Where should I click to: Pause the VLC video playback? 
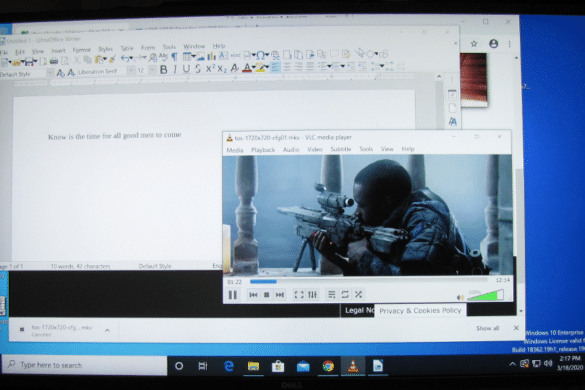click(232, 295)
